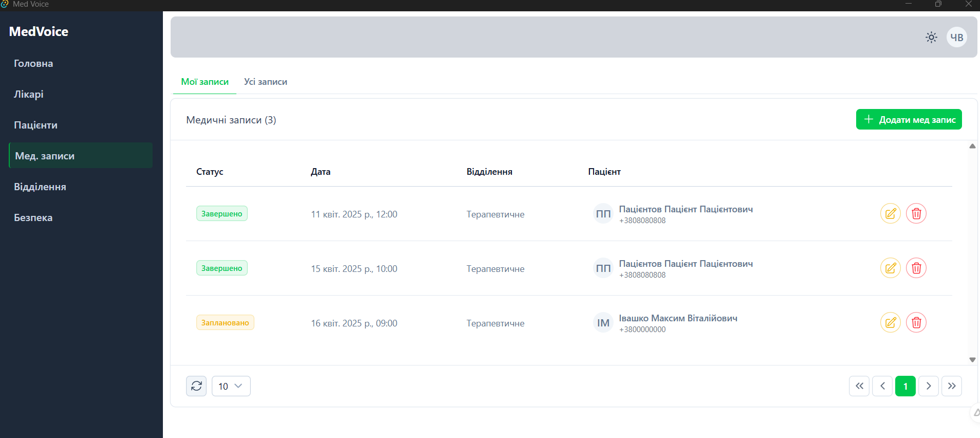Maximize the Med Voice window
980x438 pixels.
coord(938,4)
